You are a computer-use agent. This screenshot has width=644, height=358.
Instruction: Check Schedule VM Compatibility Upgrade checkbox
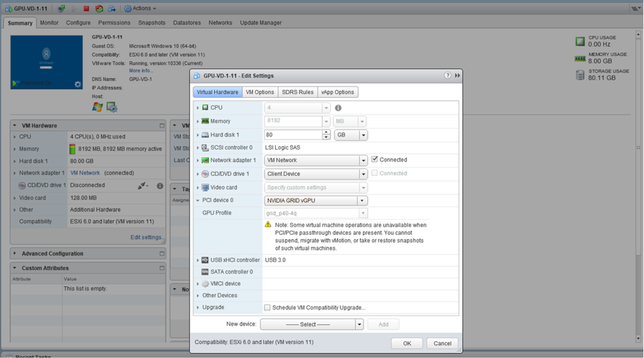tap(268, 308)
